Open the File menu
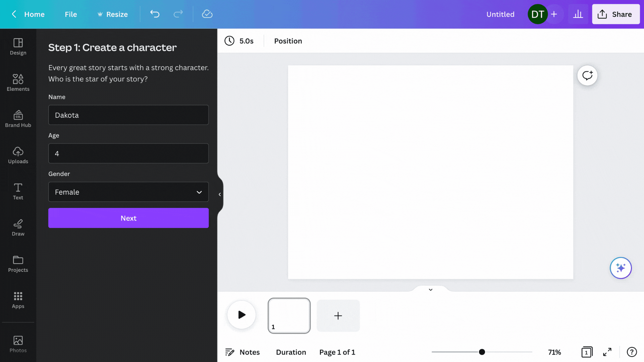The width and height of the screenshot is (644, 362). [x=71, y=14]
